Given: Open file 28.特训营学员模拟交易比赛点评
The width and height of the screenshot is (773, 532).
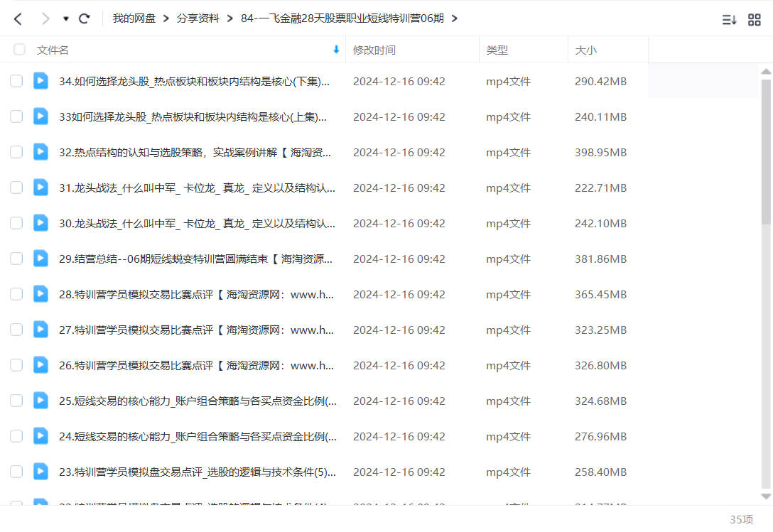Looking at the screenshot, I should coord(196,294).
